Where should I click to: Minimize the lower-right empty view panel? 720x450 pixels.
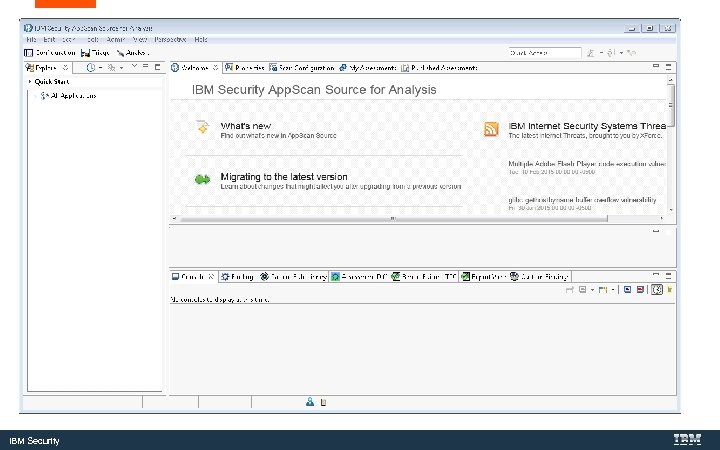pyautogui.click(x=656, y=231)
